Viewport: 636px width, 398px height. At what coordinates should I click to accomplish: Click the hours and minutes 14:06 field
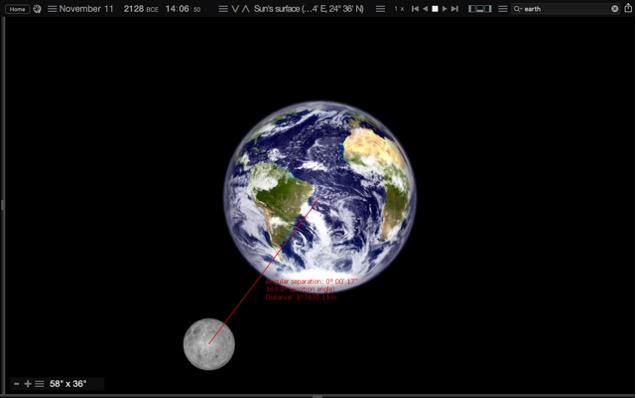click(x=178, y=9)
